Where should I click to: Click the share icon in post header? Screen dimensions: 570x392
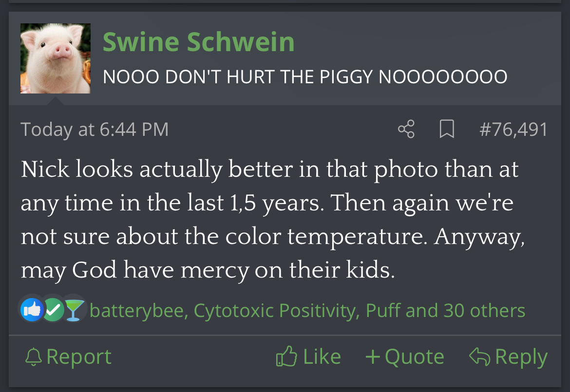406,129
